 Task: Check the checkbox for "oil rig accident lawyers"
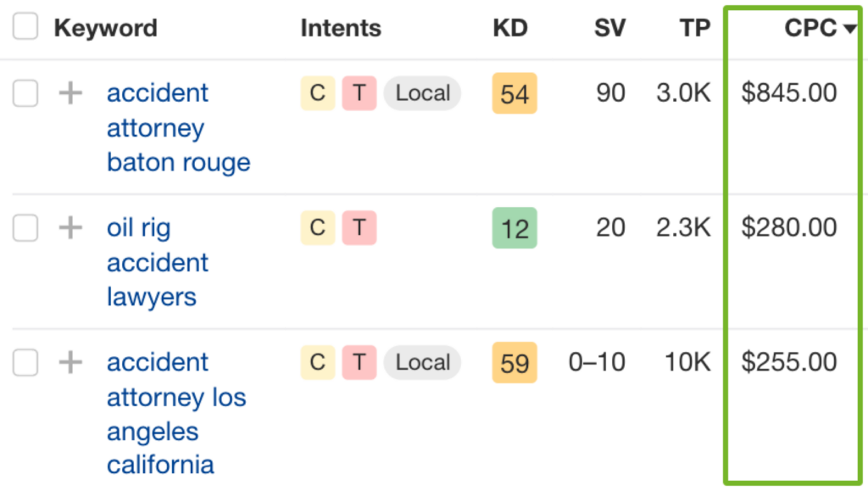click(25, 227)
